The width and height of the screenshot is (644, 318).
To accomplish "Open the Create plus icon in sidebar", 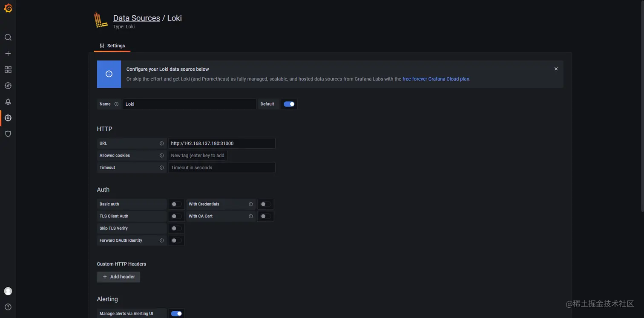I will pos(8,53).
